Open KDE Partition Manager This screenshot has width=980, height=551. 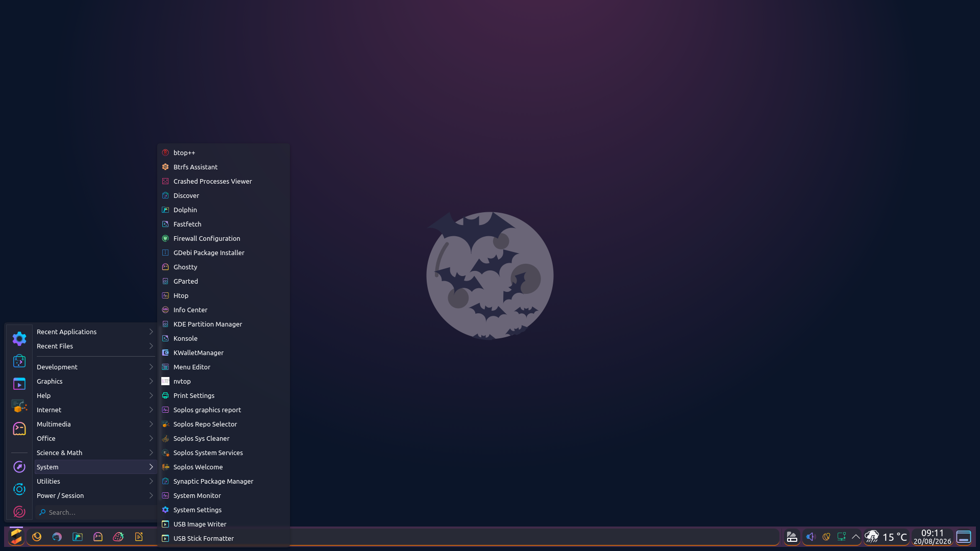[224, 324]
